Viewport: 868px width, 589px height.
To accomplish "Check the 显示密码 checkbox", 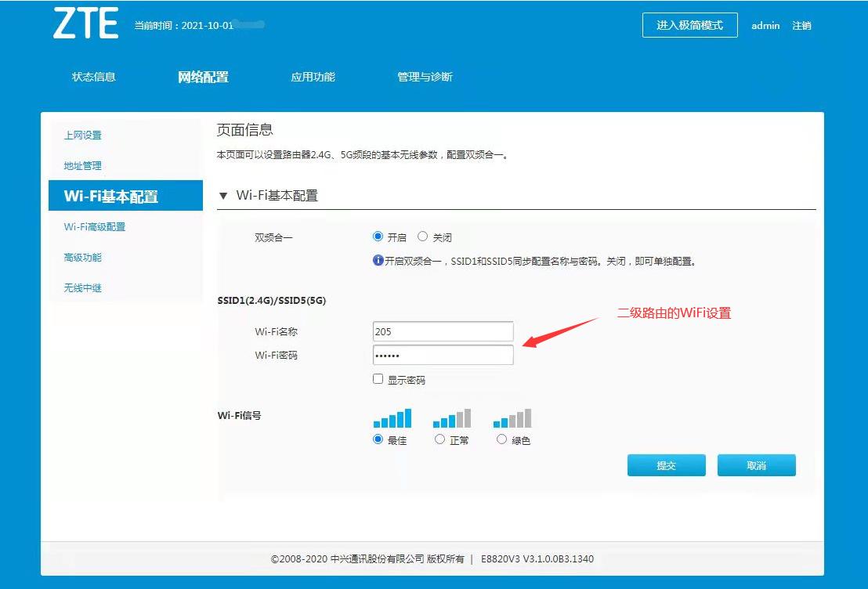I will click(378, 379).
